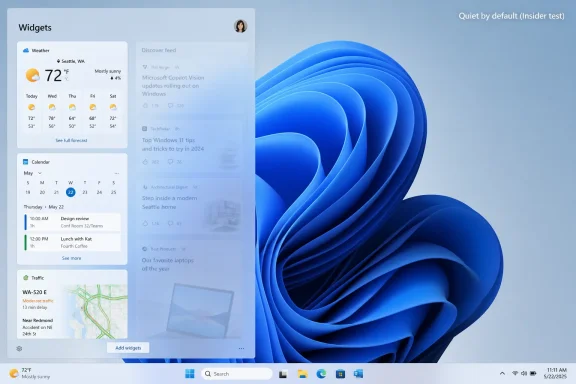This screenshot has width=576, height=384.
Task: Click the Add widgets button
Action: 128,348
